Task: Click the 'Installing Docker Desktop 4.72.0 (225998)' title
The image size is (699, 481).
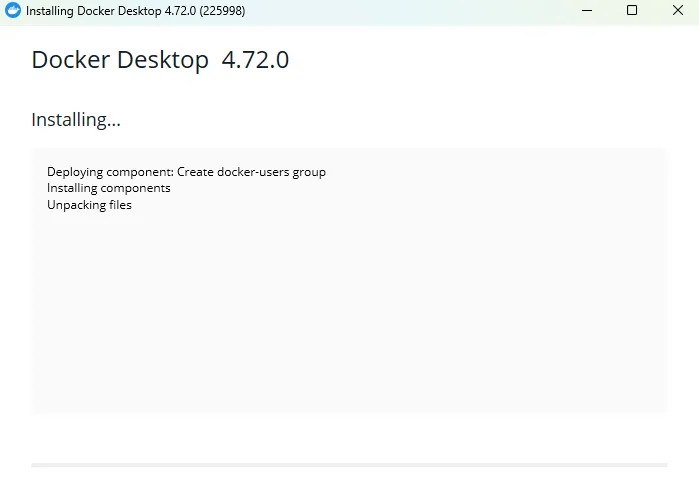Action: pyautogui.click(x=136, y=11)
